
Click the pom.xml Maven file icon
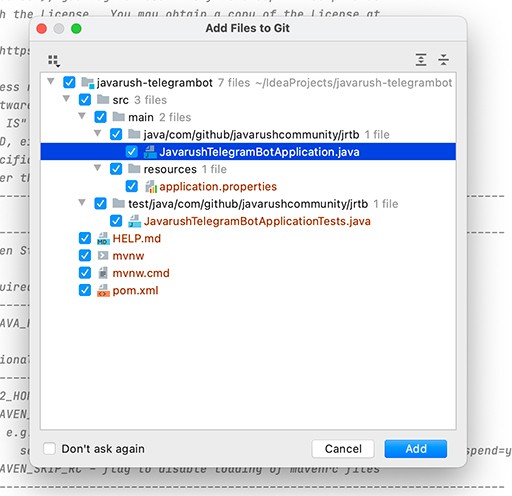coord(103,290)
